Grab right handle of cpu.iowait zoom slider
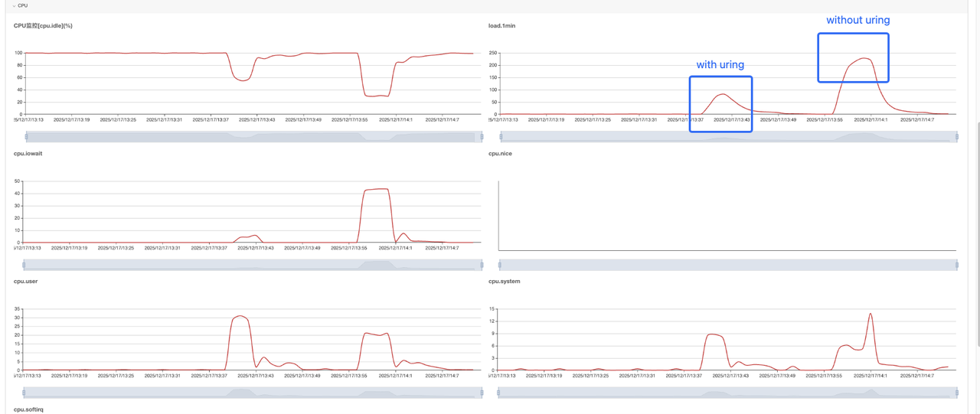Screen dimensions: 980x414 click(482, 264)
